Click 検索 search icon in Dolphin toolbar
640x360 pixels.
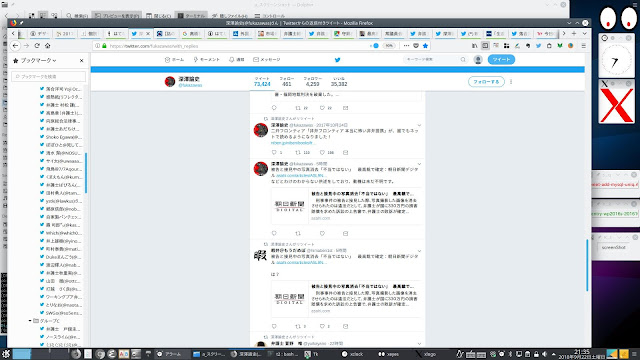point(77,16)
